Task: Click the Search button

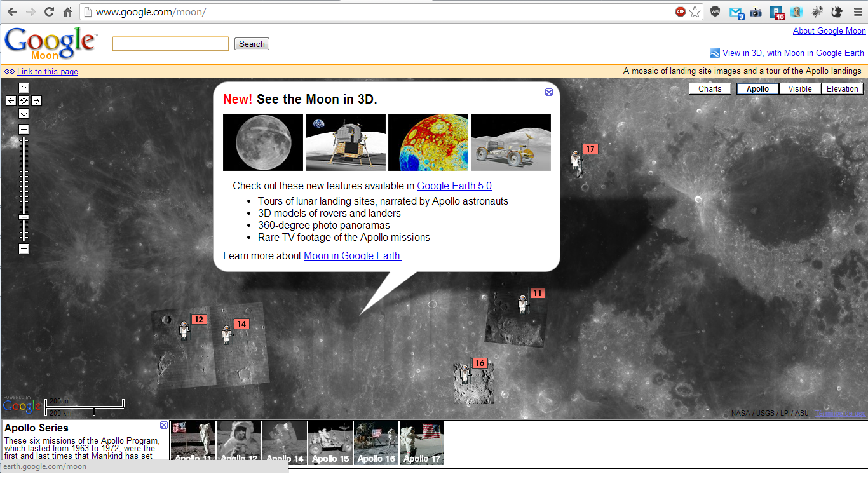Action: [252, 44]
